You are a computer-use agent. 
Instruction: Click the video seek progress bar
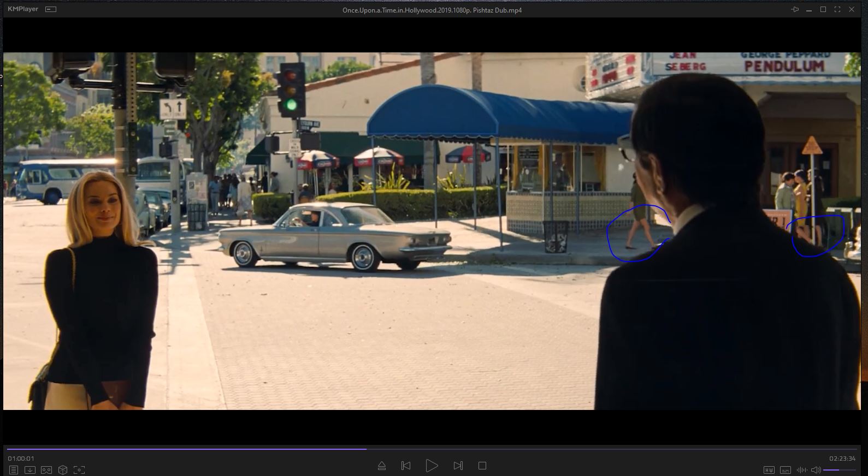pyautogui.click(x=432, y=449)
